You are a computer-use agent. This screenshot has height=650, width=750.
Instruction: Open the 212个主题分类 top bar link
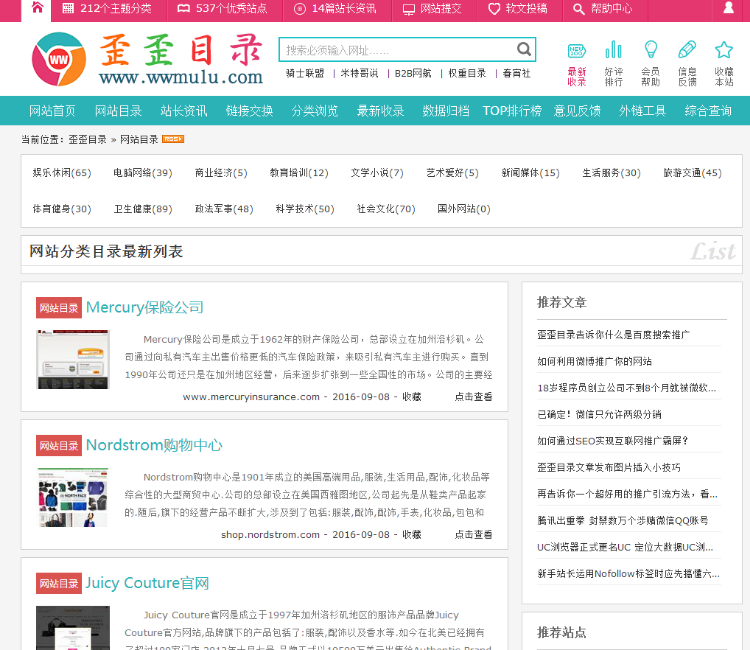point(107,9)
